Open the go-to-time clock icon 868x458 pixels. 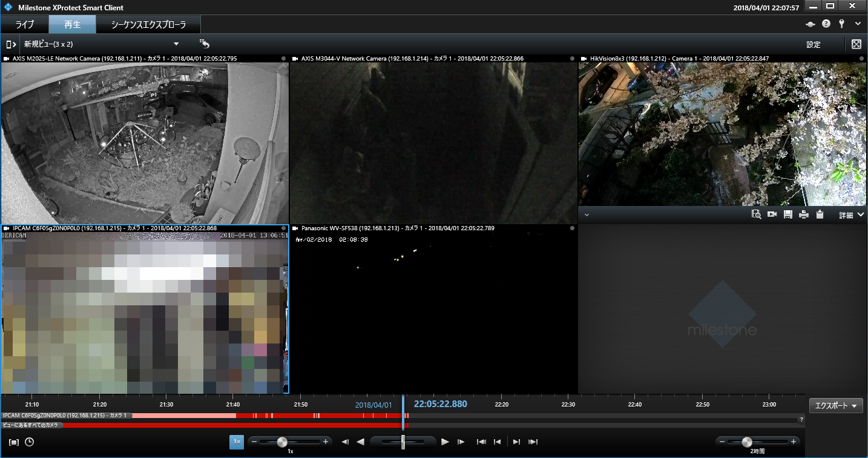tap(30, 442)
